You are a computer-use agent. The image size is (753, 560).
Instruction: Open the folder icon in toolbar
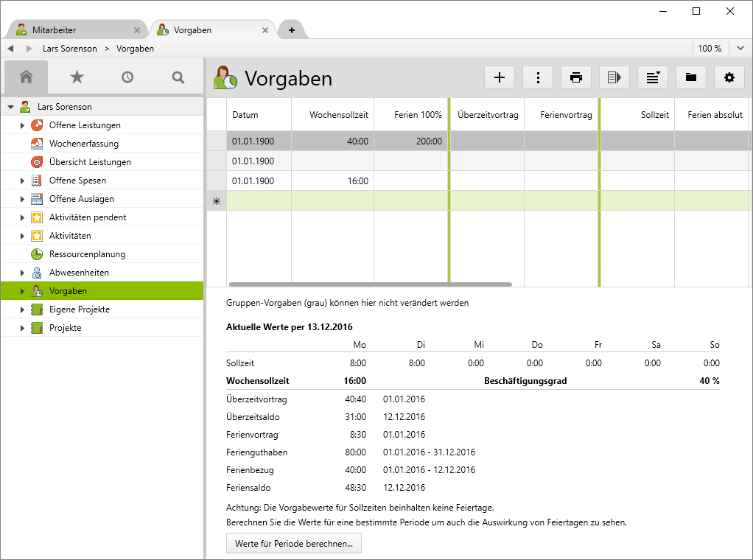[x=691, y=77]
